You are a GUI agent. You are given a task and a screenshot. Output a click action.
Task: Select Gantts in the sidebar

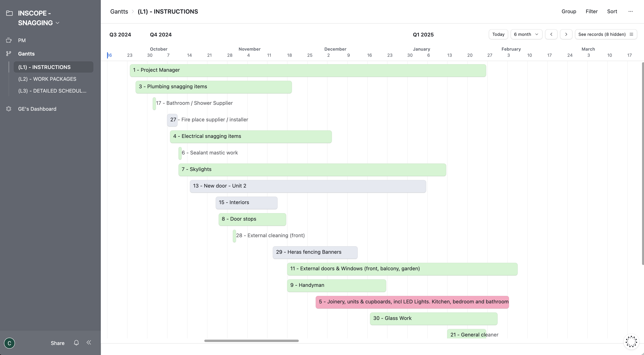(26, 54)
